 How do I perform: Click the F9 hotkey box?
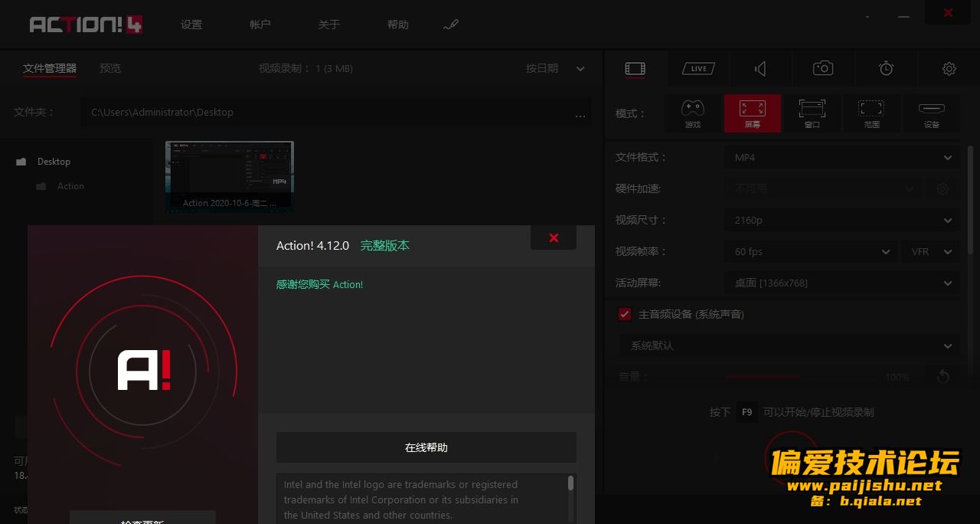click(x=746, y=412)
